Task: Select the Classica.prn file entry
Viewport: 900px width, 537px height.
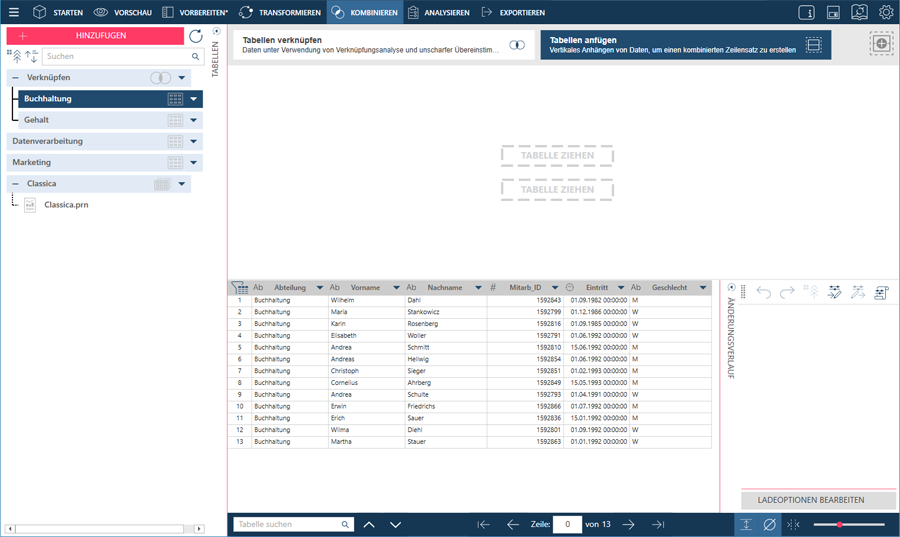Action: (66, 205)
